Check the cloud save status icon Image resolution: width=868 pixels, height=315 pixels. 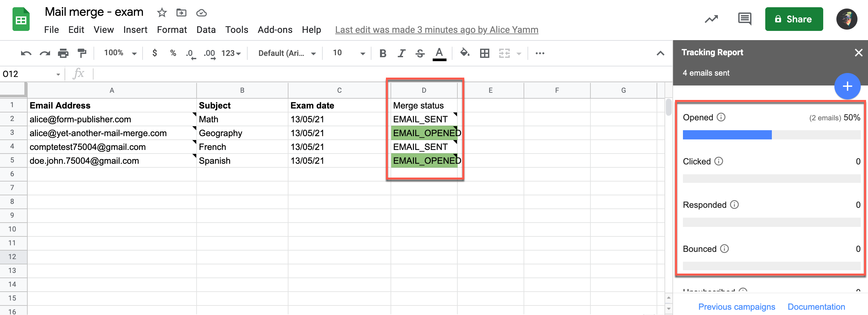tap(201, 12)
